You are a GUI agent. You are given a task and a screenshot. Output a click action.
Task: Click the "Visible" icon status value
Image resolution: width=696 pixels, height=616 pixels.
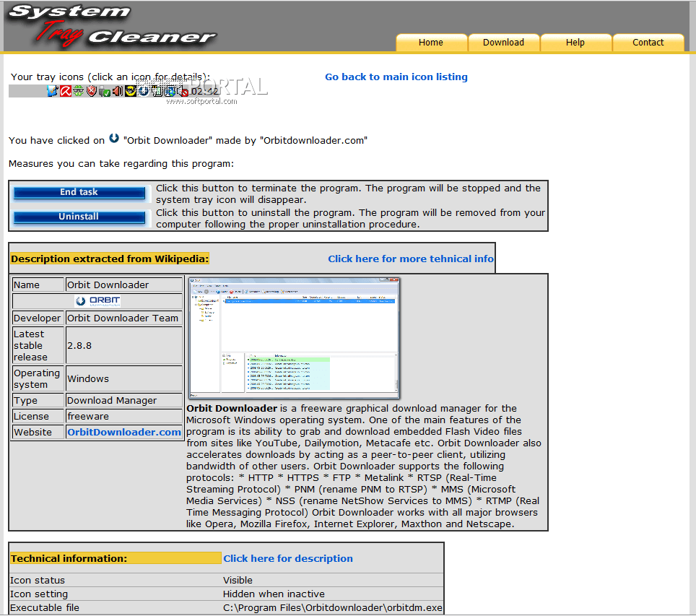[x=238, y=580]
